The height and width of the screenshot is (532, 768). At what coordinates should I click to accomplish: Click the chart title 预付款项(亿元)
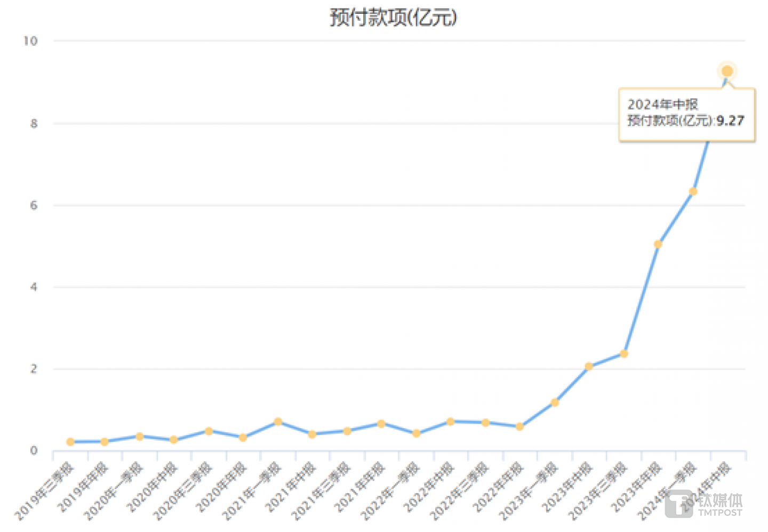pyautogui.click(x=393, y=17)
